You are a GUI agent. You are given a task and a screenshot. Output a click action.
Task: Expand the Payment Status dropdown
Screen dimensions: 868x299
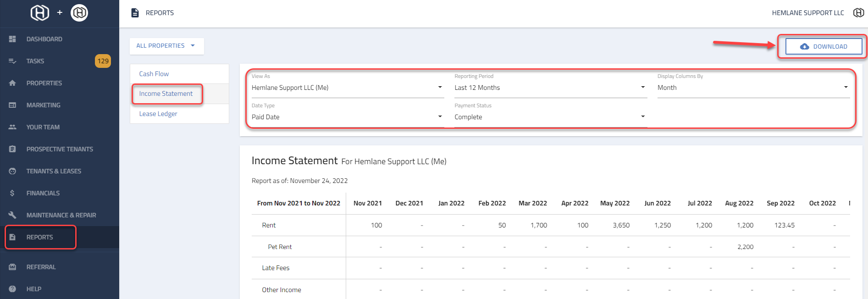(551, 117)
